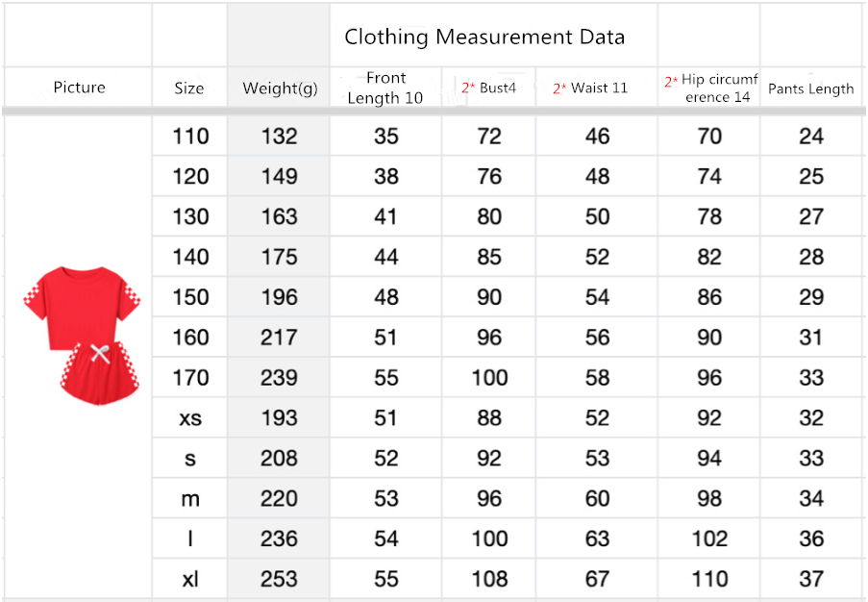Select the Picture column header
Screen dimensions: 868x602
click(79, 88)
